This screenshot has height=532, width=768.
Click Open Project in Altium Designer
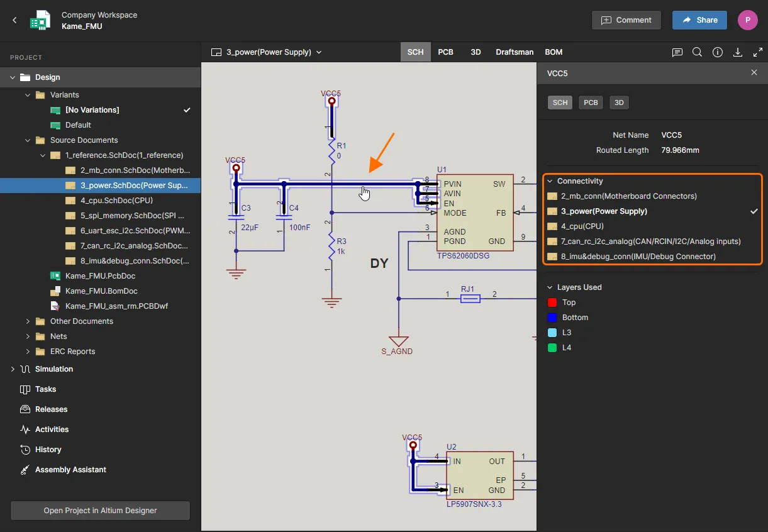coord(100,511)
